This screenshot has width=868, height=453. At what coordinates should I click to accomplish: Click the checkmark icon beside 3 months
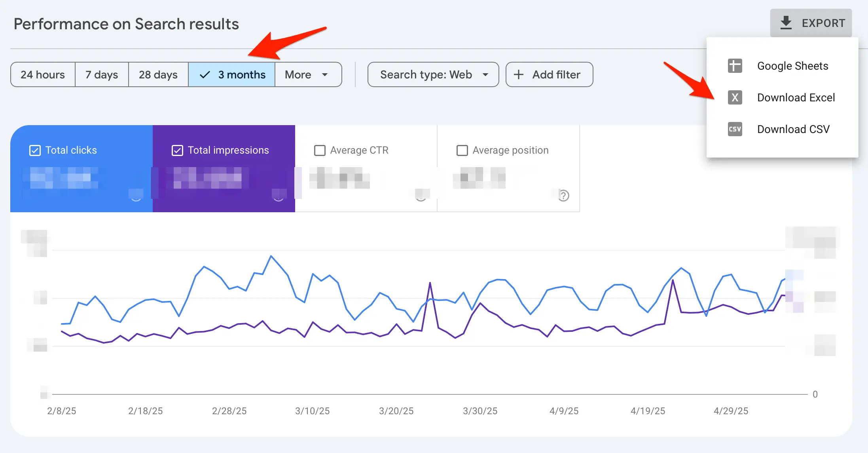pyautogui.click(x=205, y=74)
